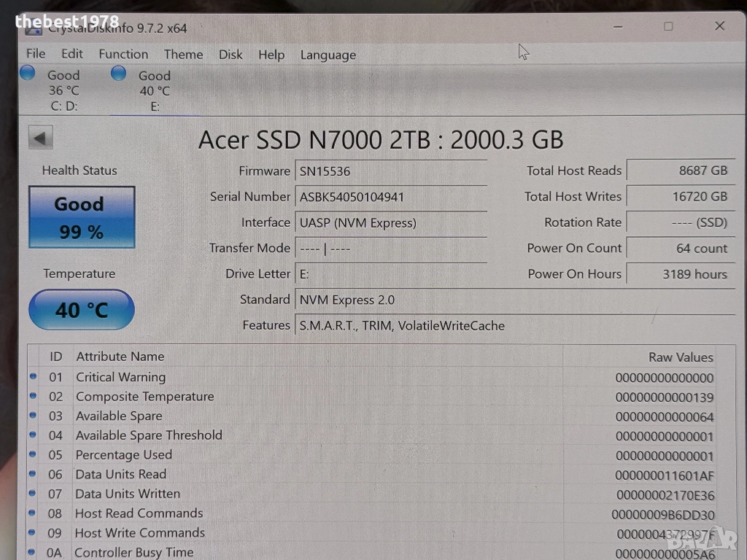Open the Edit menu
This screenshot has height=560, width=747.
[71, 54]
